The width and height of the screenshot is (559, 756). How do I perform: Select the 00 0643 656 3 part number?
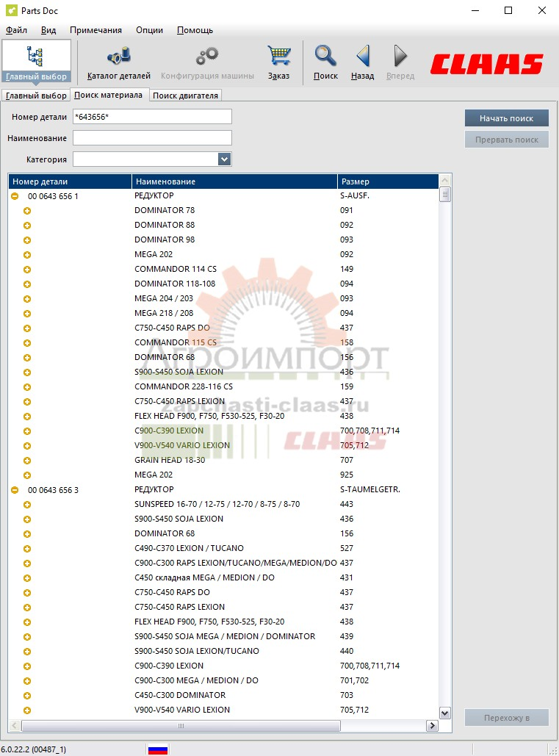(x=53, y=490)
